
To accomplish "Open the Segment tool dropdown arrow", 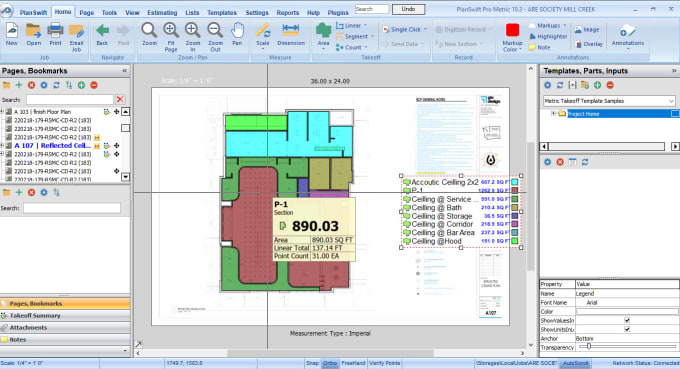I will point(373,36).
